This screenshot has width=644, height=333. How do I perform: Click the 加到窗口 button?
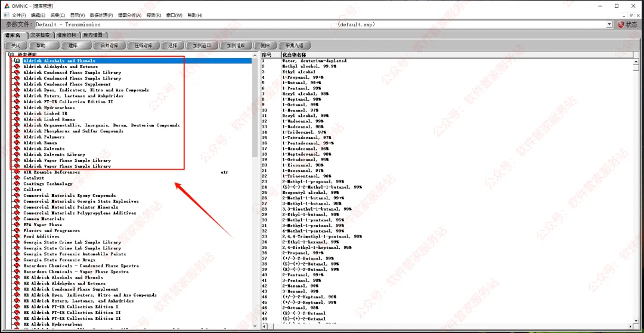202,45
